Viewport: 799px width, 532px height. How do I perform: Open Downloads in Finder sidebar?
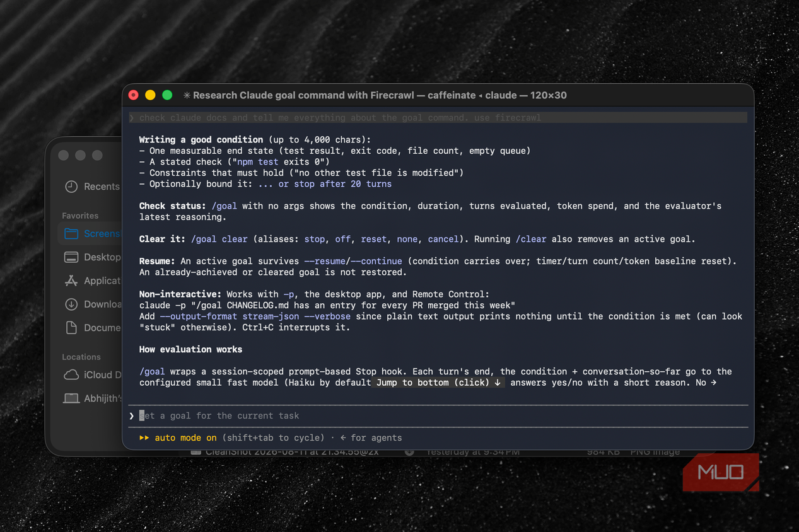tap(93, 304)
